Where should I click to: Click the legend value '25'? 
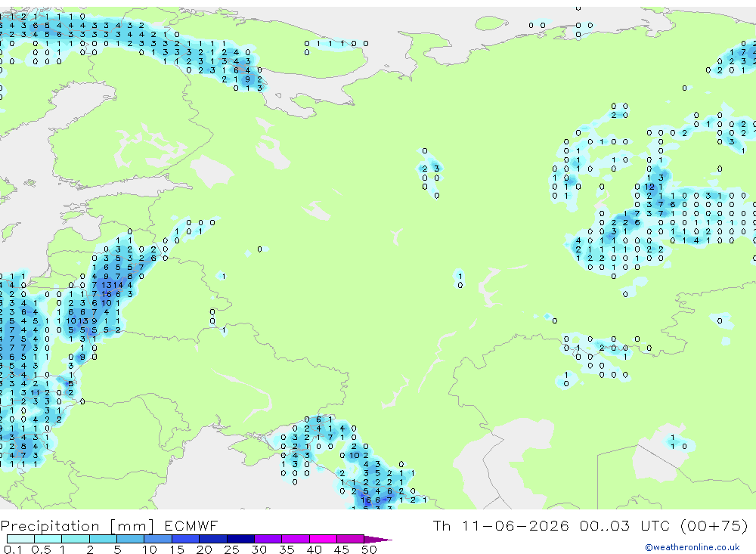click(x=231, y=549)
